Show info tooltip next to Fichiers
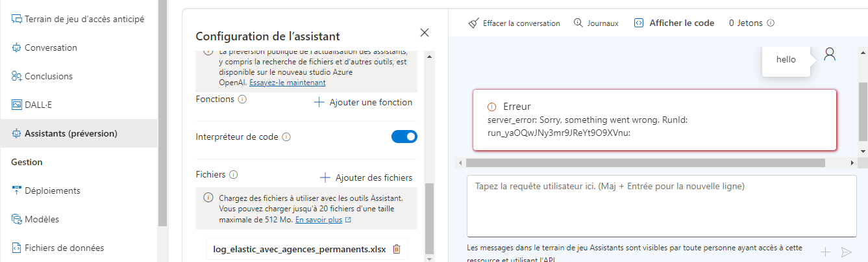This screenshot has height=262, width=868. tap(234, 175)
